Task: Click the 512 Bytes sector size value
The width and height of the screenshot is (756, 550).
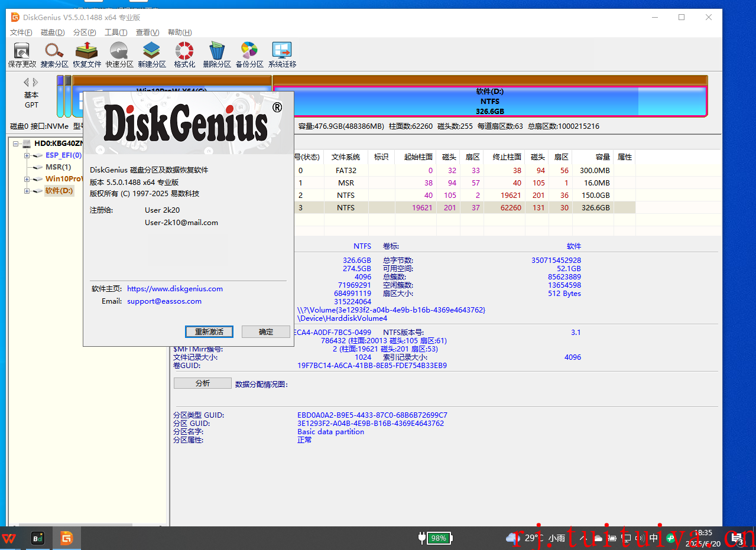Action: coord(564,294)
